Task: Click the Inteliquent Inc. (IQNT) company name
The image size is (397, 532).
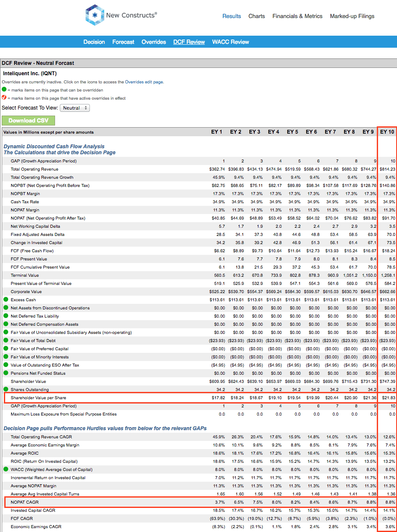Action: point(30,73)
